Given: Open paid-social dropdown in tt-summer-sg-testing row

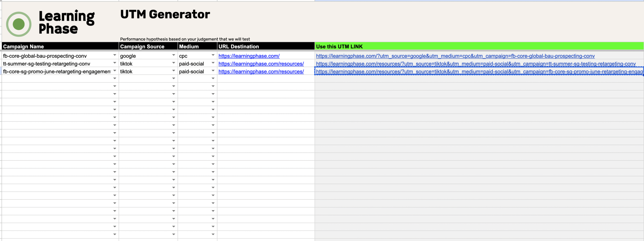Looking at the screenshot, I should (213, 63).
